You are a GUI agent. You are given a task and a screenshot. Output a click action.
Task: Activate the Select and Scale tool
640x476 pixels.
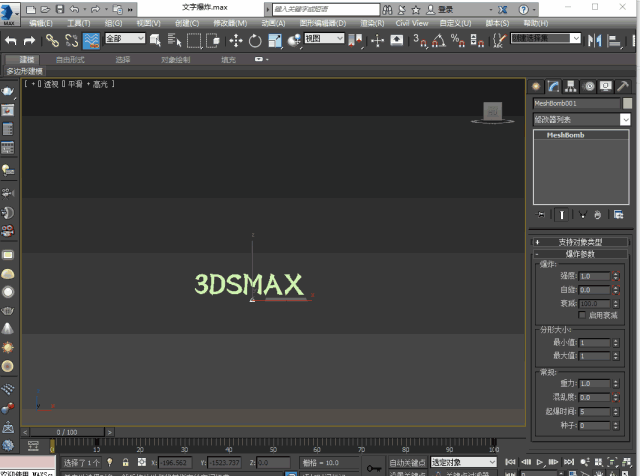[275, 40]
